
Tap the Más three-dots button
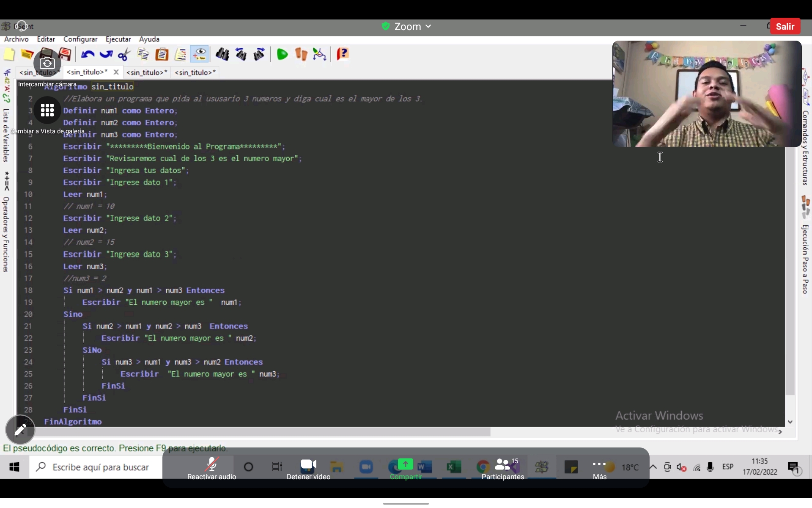click(x=599, y=469)
